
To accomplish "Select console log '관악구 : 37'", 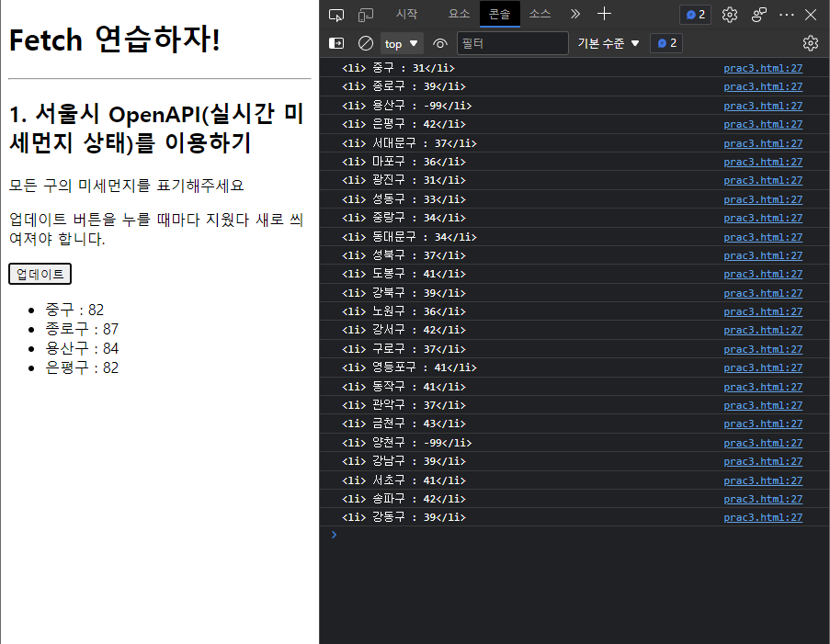I will (x=404, y=405).
